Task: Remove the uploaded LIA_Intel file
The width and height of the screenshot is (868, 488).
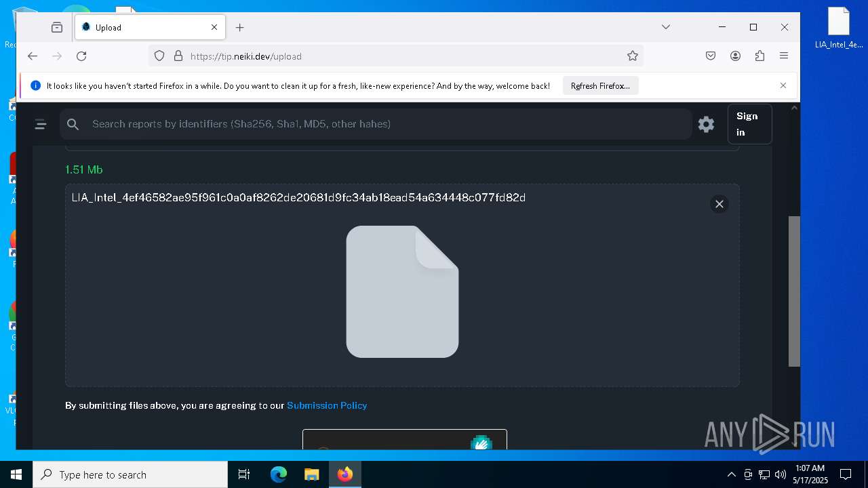Action: click(x=719, y=204)
